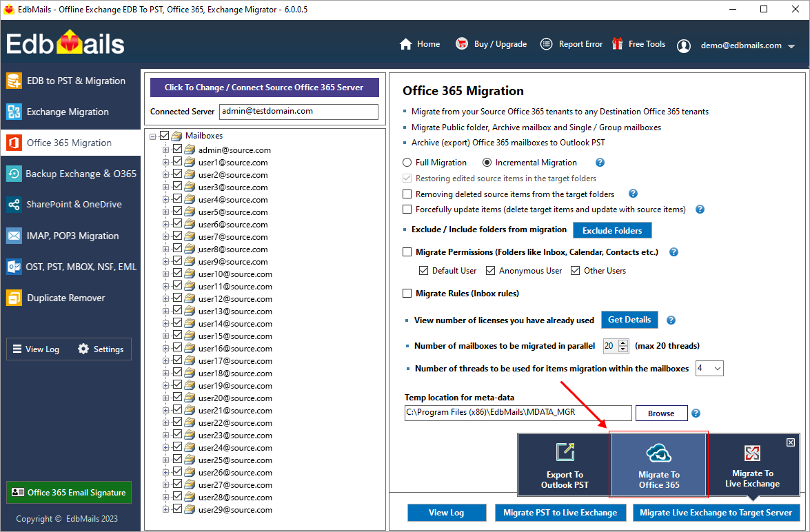The height and width of the screenshot is (532, 810).
Task: Close the migrate options popup
Action: pos(791,442)
